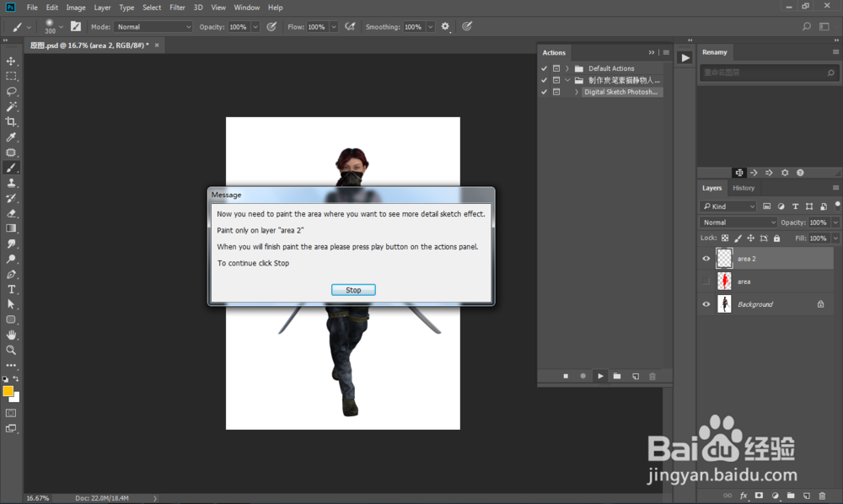
Task: Select the Hand tool
Action: [x=11, y=335]
